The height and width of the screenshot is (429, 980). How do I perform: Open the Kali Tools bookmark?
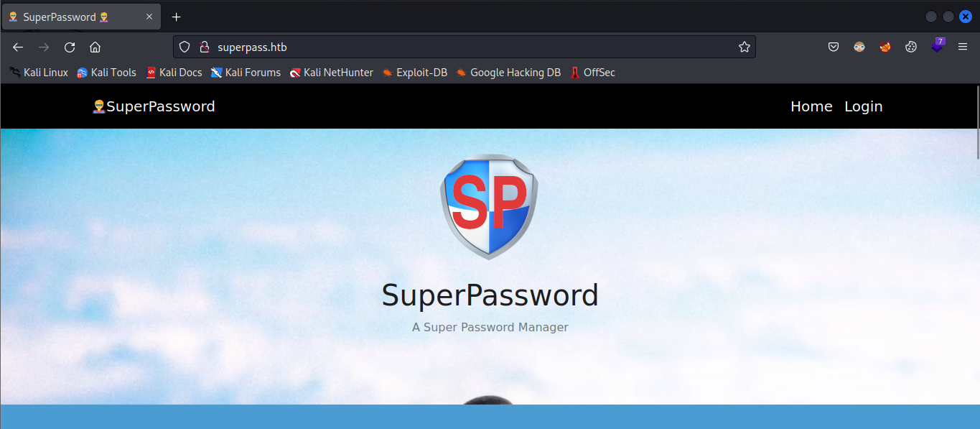point(106,73)
